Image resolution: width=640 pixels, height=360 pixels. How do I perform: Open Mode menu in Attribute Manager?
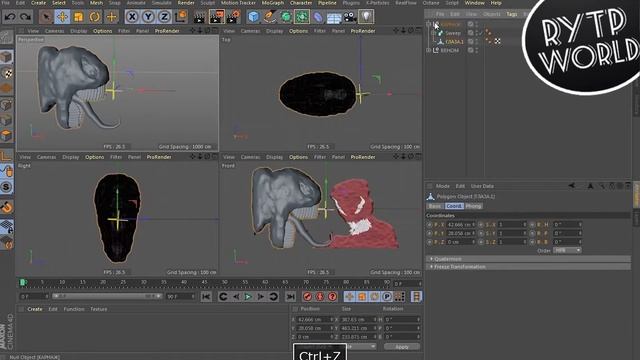[442, 186]
